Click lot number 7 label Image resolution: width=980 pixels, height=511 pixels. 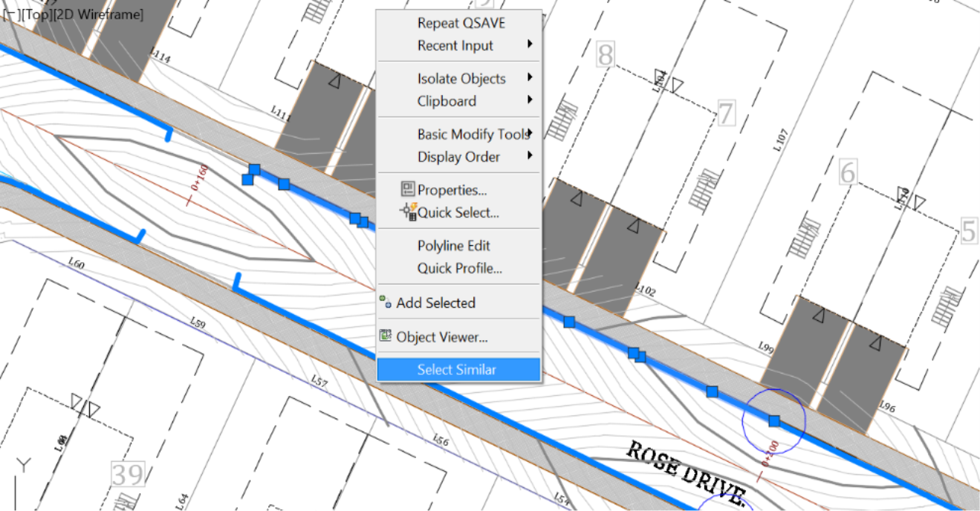[x=726, y=114]
